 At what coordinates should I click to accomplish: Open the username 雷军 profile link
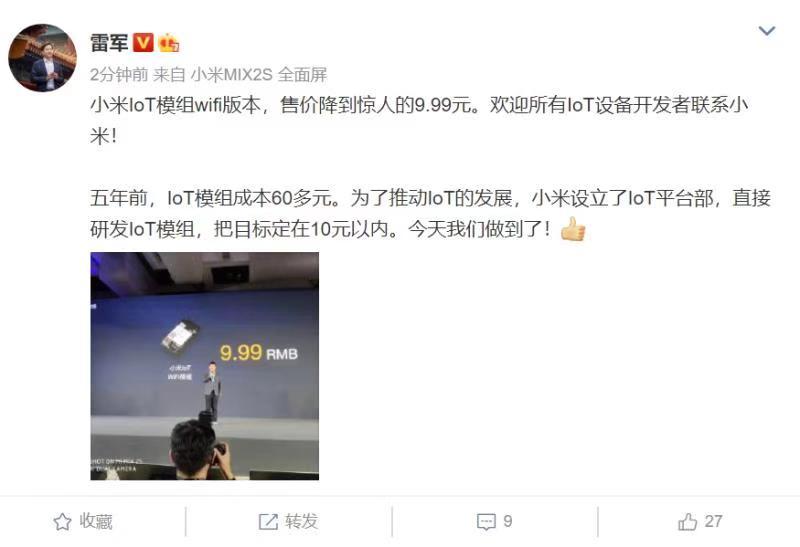109,42
